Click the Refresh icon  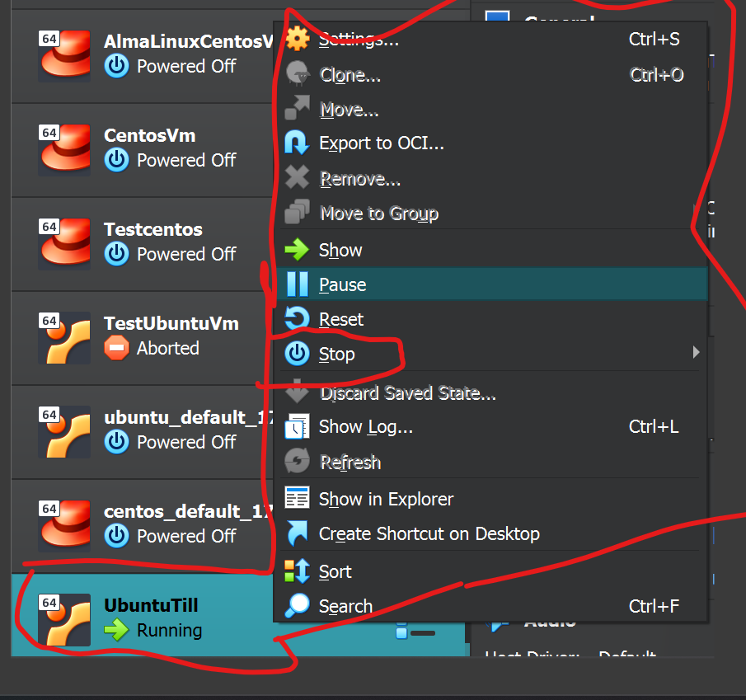click(298, 461)
